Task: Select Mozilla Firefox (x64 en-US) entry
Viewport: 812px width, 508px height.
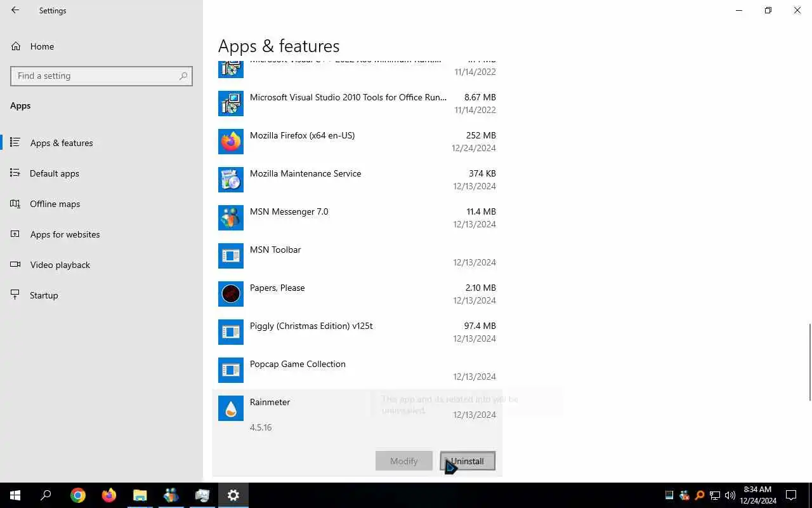Action: click(x=357, y=142)
